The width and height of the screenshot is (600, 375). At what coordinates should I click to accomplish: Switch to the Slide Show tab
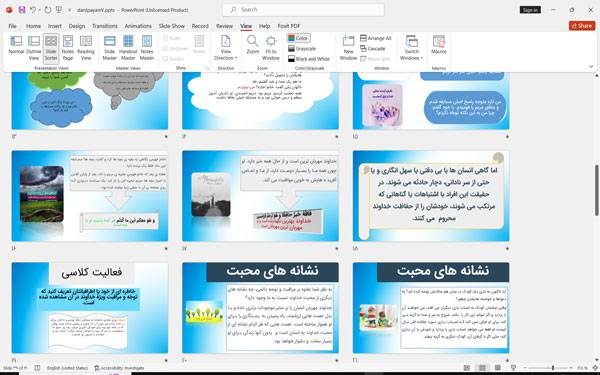[172, 26]
